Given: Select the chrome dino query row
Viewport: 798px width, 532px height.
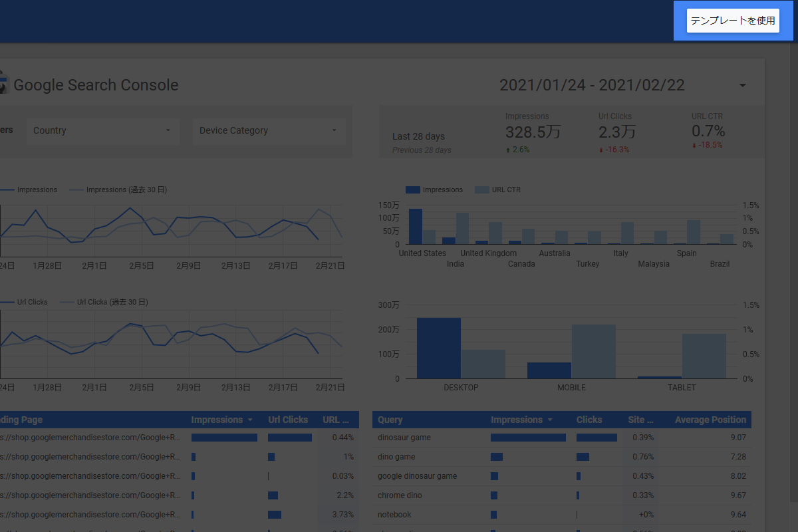Looking at the screenshot, I should [x=562, y=495].
